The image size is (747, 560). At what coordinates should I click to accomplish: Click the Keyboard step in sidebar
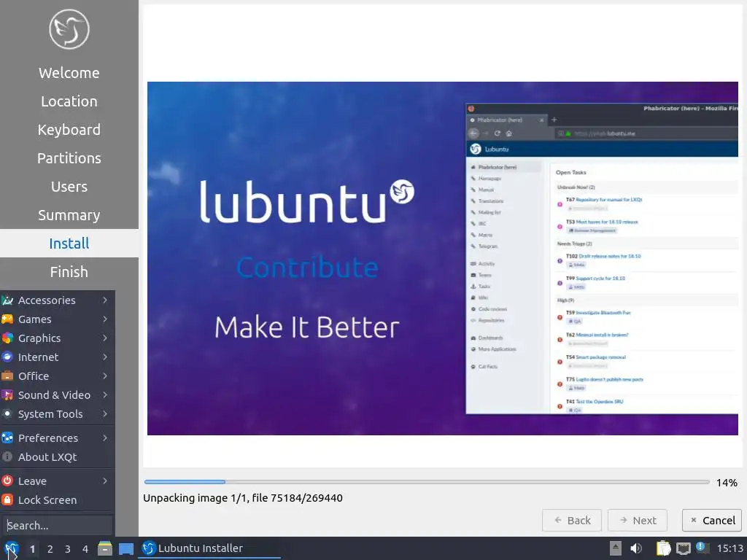[x=69, y=130]
